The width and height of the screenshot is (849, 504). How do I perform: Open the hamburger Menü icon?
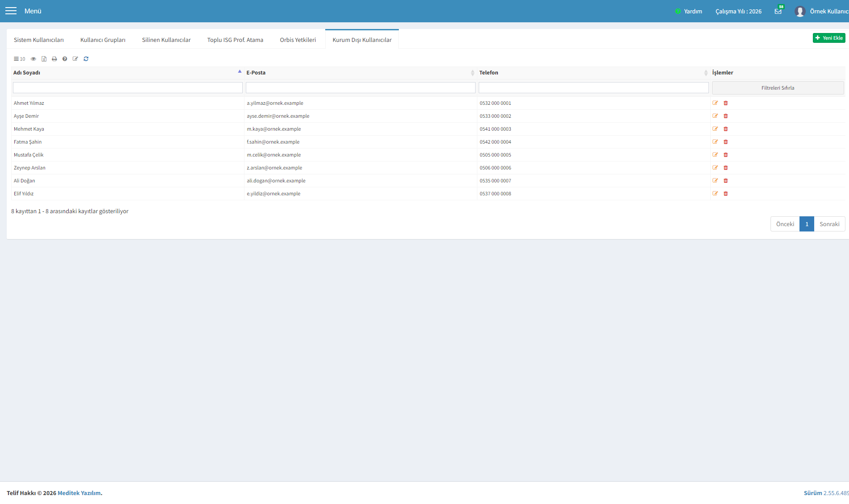coord(11,11)
